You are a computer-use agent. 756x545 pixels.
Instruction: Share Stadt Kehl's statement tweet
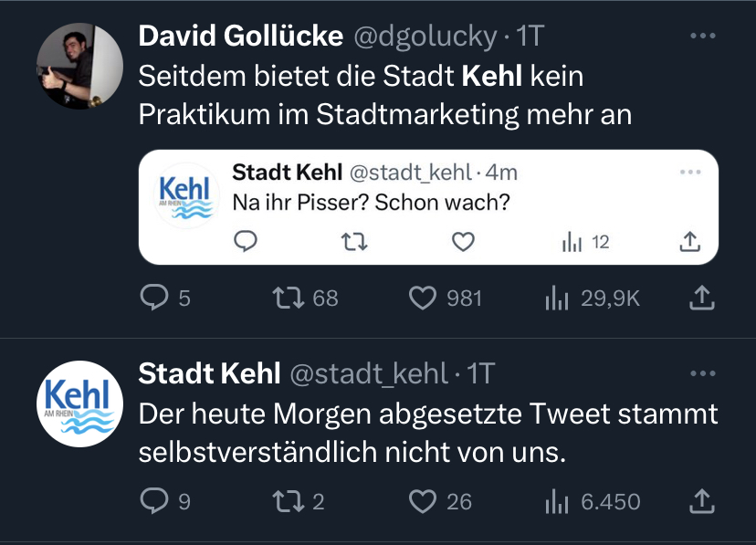701,500
